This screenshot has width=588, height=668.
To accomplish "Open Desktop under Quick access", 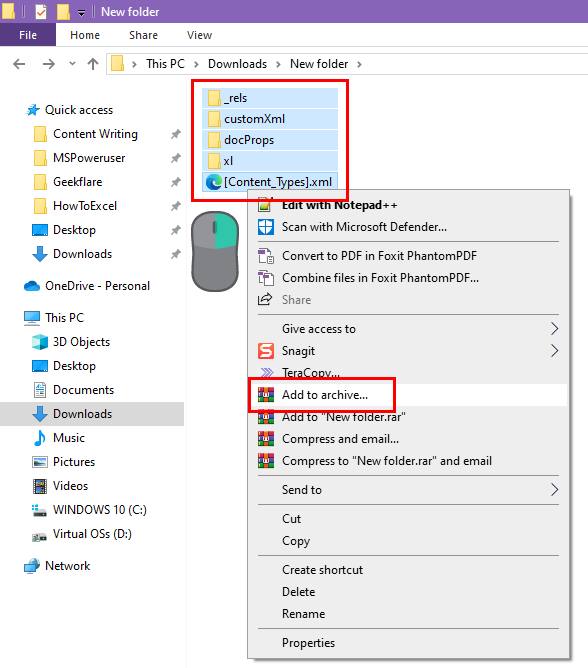I will click(x=74, y=230).
